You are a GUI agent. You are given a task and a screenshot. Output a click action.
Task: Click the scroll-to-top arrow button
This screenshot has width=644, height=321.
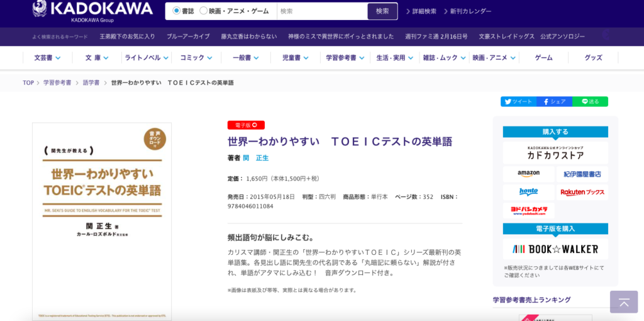point(624,301)
